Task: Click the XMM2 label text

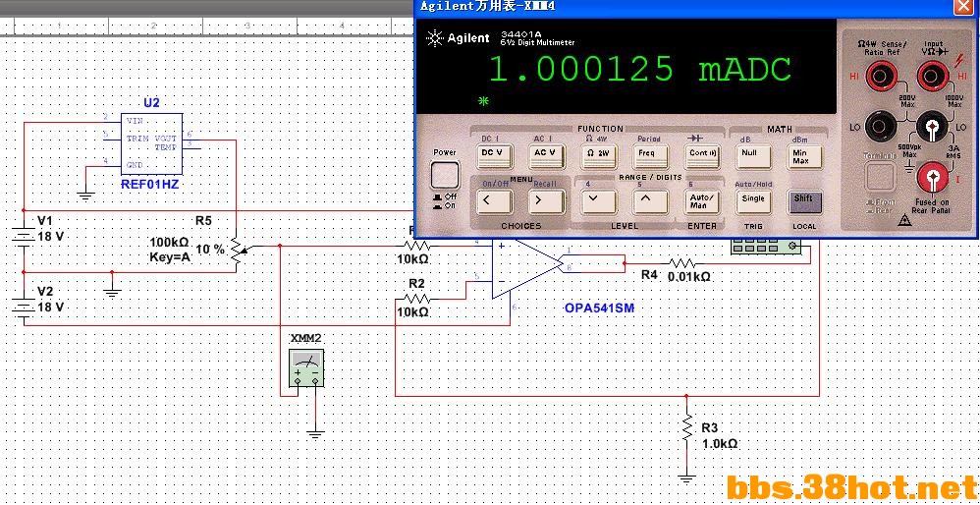Action: (306, 339)
